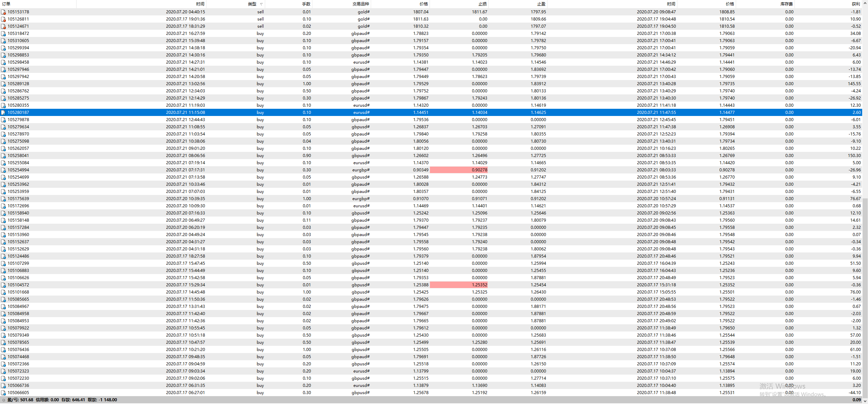868x404 pixels.
Task: Click the buy order icon for 105318472
Action: pyautogui.click(x=3, y=34)
